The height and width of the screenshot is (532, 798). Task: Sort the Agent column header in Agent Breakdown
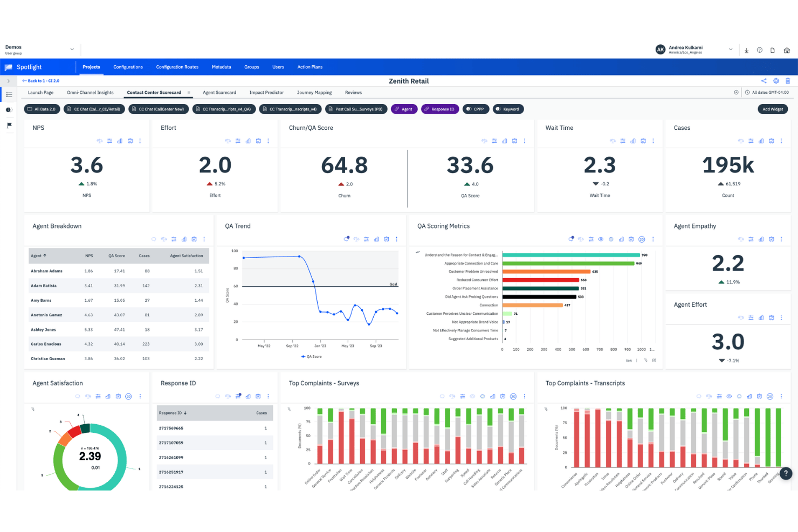pyautogui.click(x=39, y=256)
